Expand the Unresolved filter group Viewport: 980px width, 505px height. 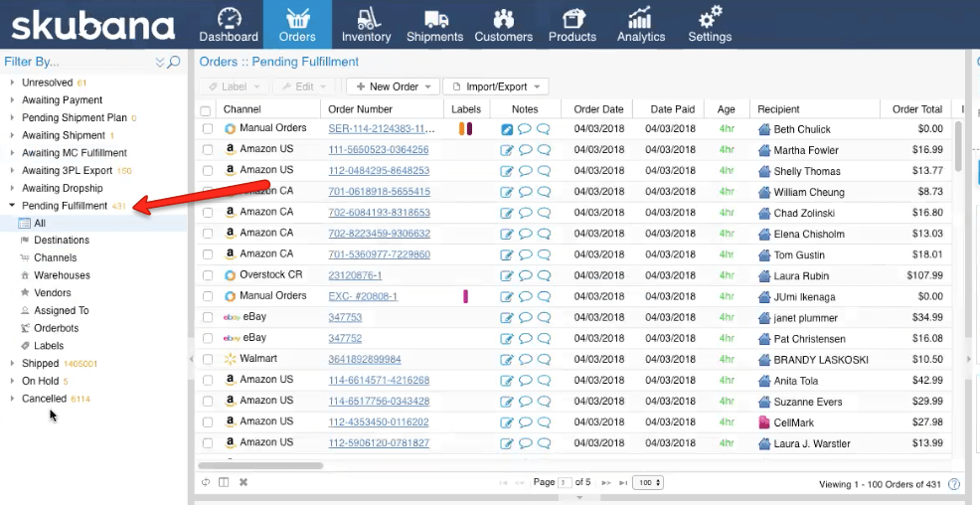(x=12, y=83)
